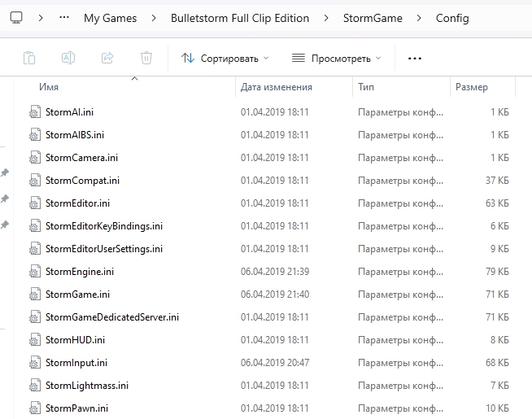Select the StormEngine.ini file icon
This screenshot has width=532, height=419.
click(35, 271)
